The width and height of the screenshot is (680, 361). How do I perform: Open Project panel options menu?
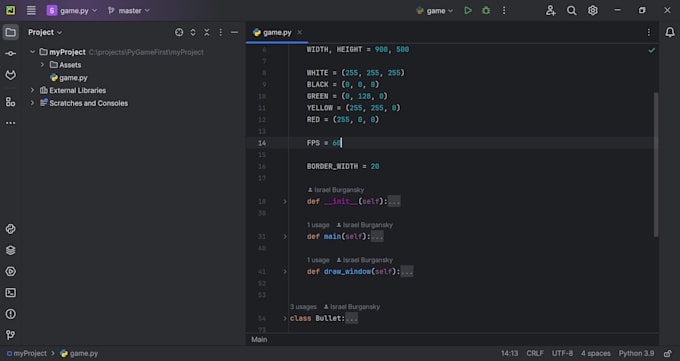pyautogui.click(x=221, y=33)
